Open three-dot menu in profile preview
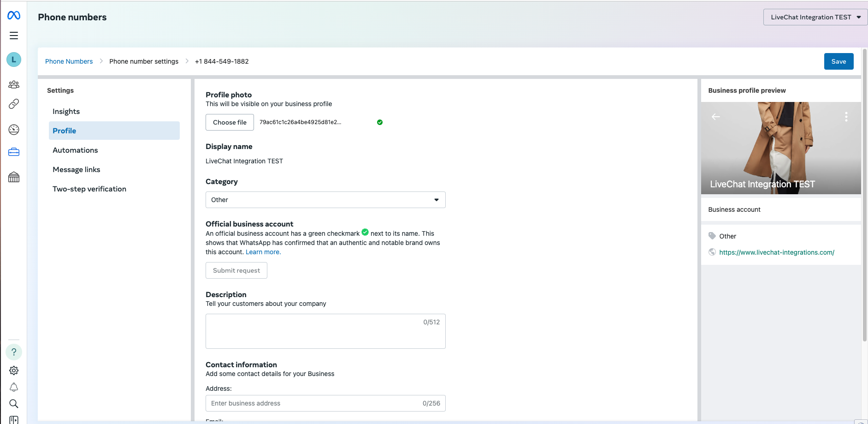The width and height of the screenshot is (868, 424). [846, 117]
